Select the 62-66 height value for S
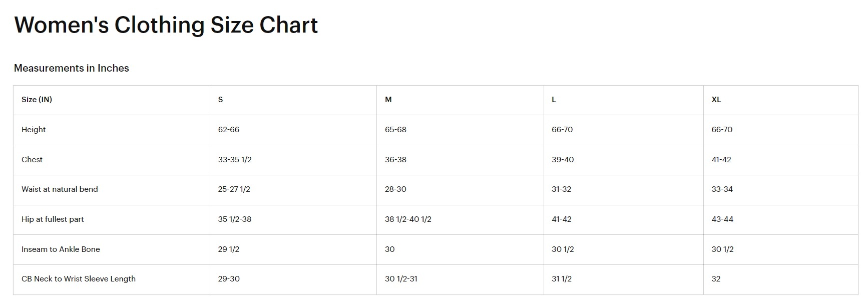Viewport: 868px width, 304px height. [229, 130]
